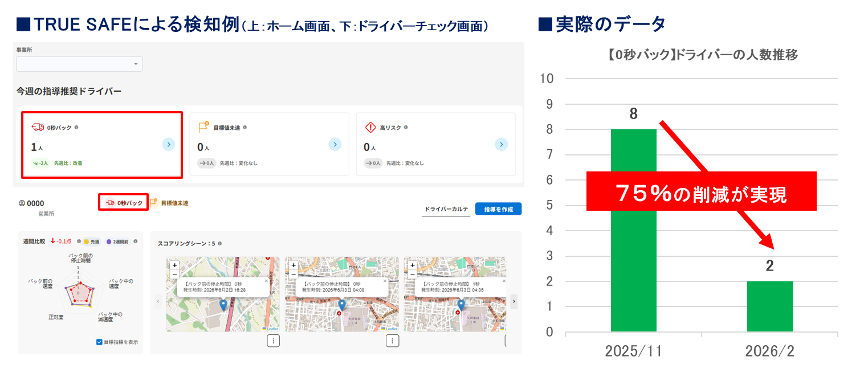Zoom in on third scene map

tap(413, 265)
